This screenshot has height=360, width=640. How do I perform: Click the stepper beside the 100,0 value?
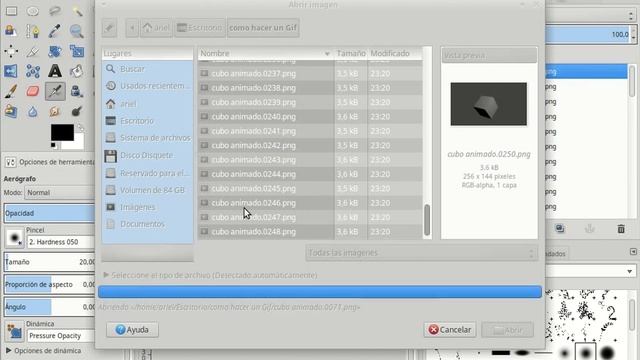pos(633,35)
